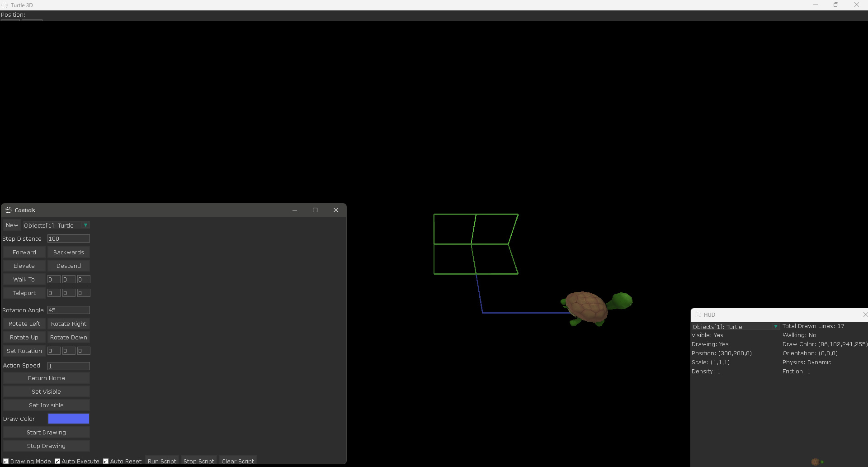Click the 'Visible: Yes' HUD text
This screenshot has width=868, height=467.
tap(708, 335)
